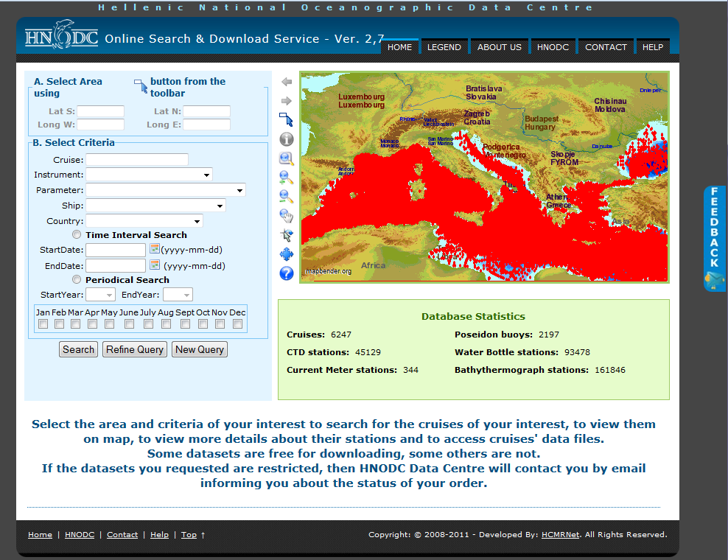Check the Dec month checkbox
Screen dimensions: 728x560
point(238,323)
